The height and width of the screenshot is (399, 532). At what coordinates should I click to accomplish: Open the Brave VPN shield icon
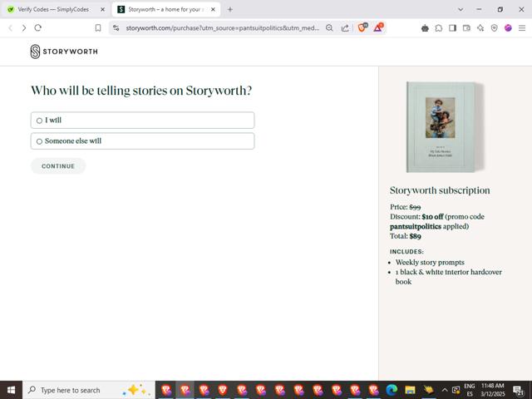[495, 28]
